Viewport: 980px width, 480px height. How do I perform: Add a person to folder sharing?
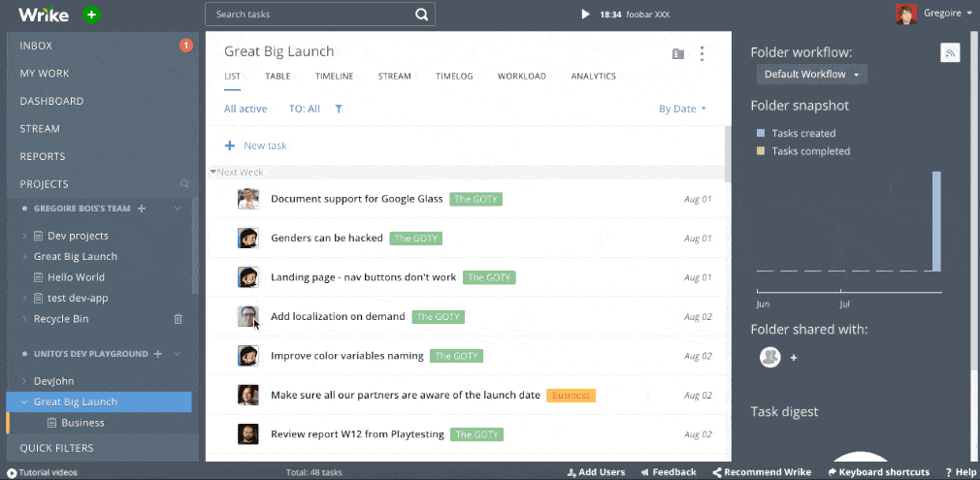point(794,358)
